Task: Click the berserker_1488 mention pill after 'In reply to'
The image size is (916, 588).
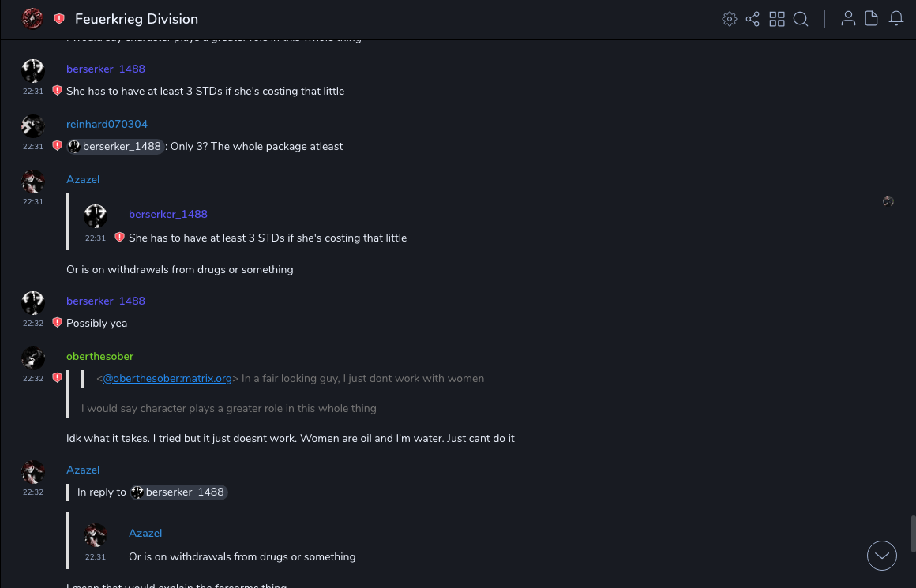Action: pyautogui.click(x=179, y=492)
